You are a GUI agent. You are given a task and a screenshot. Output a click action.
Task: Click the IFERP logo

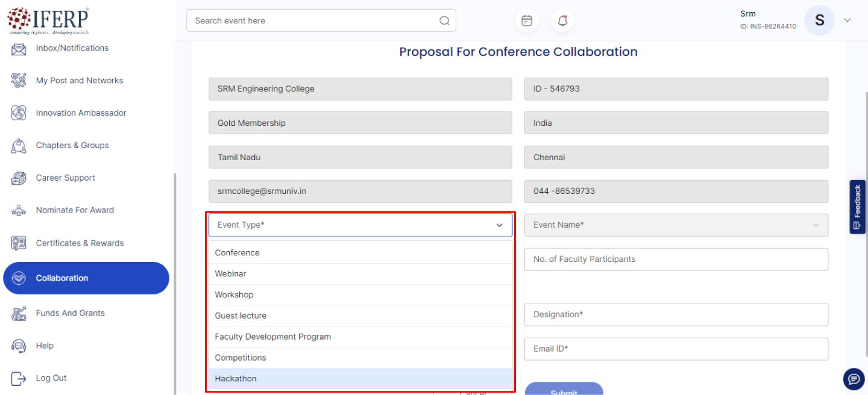[48, 20]
